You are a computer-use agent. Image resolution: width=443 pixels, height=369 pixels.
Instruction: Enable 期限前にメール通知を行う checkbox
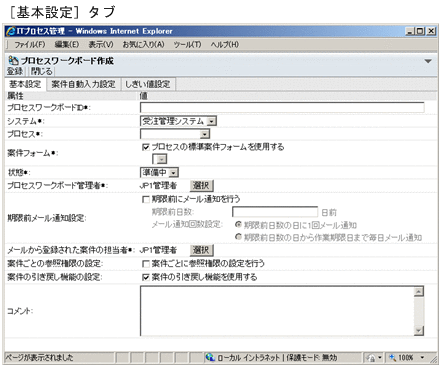pos(146,199)
